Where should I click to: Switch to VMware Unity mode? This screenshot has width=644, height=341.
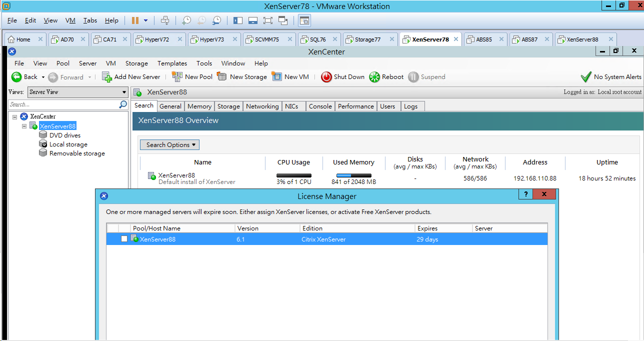283,20
